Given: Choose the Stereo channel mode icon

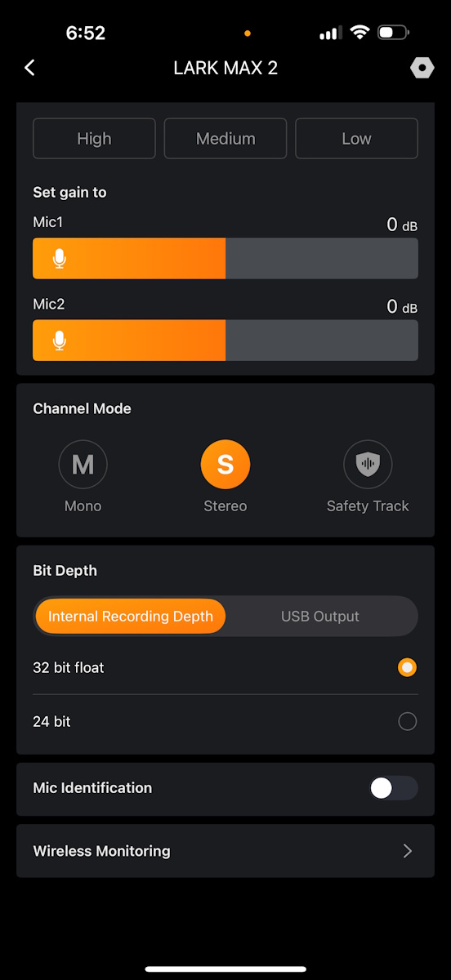Looking at the screenshot, I should click(x=225, y=465).
